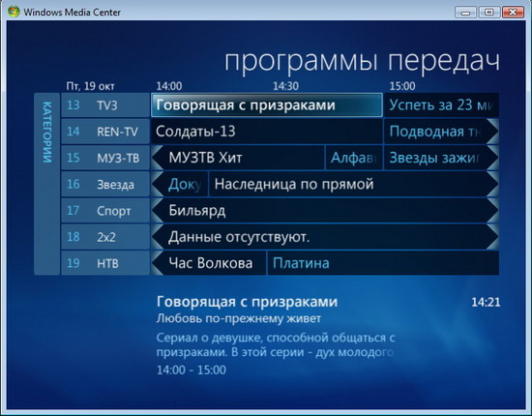Select program Платина on НТВ
This screenshot has width=532, height=416.
pyautogui.click(x=383, y=263)
